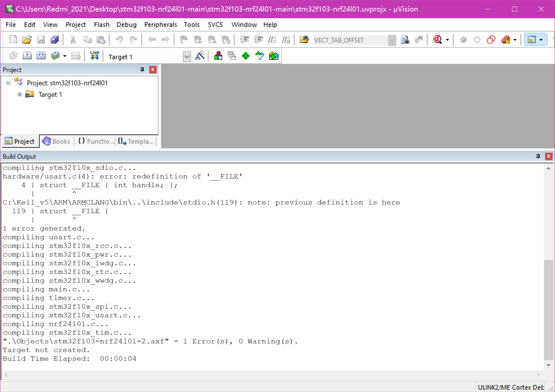The height and width of the screenshot is (392, 555).
Task: Translate current file icon
Action: pyautogui.click(x=13, y=56)
